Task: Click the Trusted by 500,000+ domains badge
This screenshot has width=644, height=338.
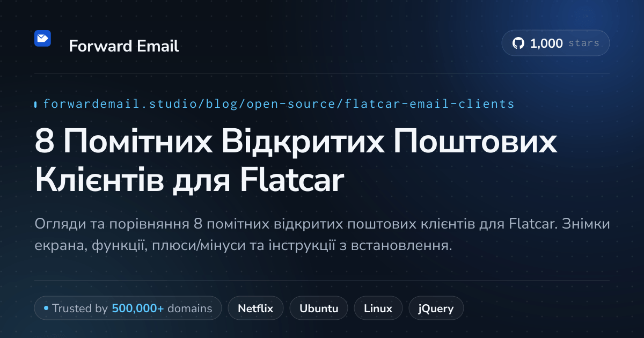Action: point(128,308)
